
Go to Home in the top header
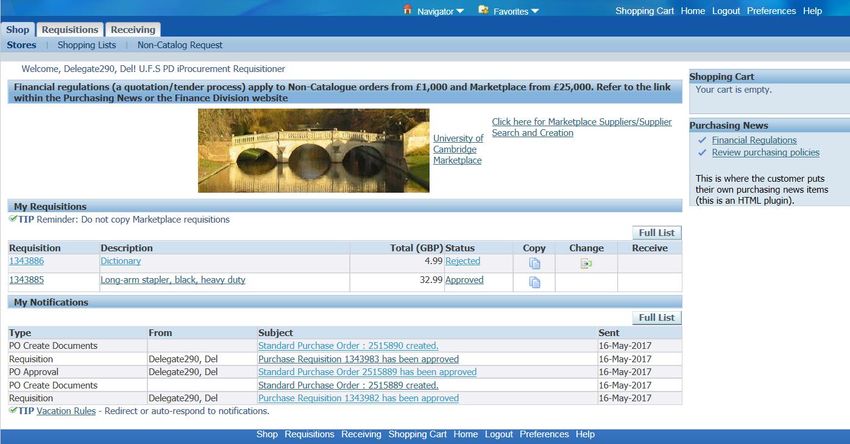693,11
